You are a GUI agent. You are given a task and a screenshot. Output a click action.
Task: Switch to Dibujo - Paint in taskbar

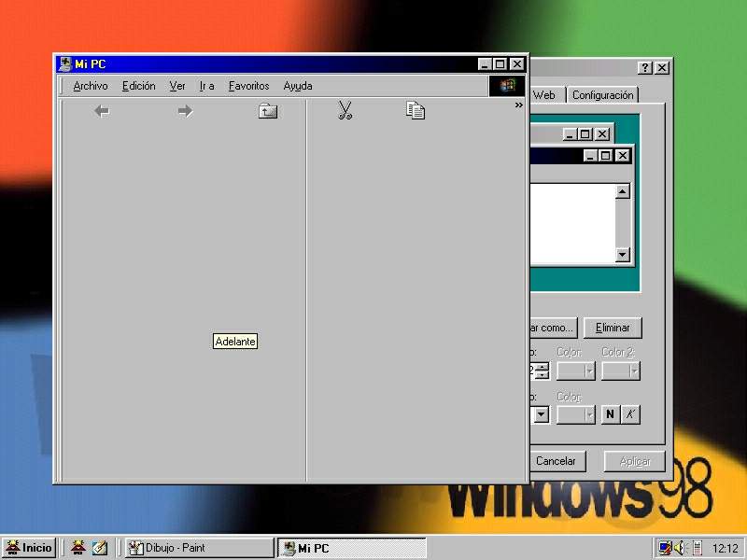(200, 548)
